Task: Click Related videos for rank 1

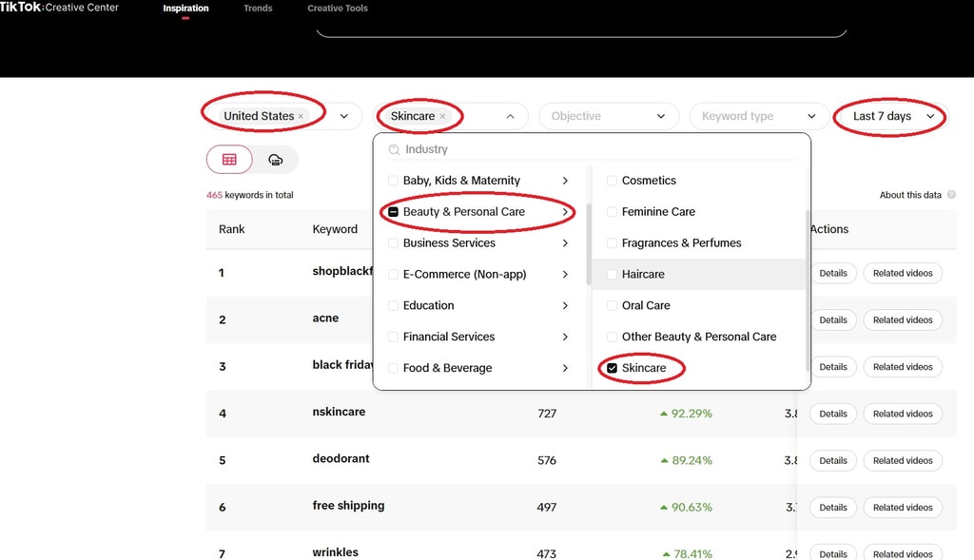Action: [x=903, y=273]
